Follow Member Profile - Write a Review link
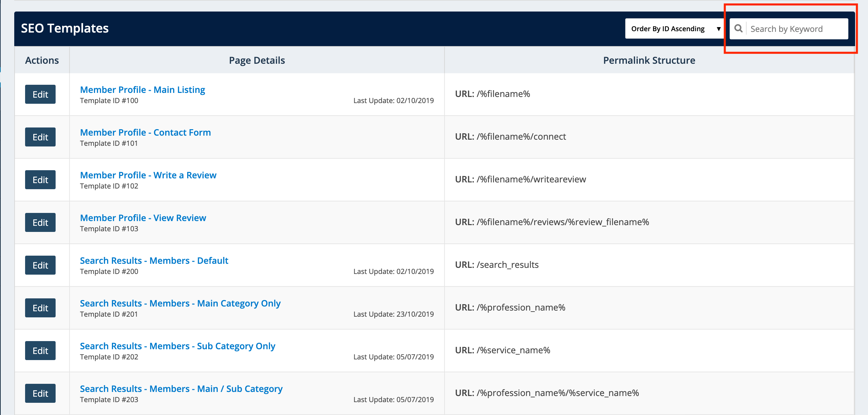Viewport: 868px width, 415px height. click(x=148, y=175)
